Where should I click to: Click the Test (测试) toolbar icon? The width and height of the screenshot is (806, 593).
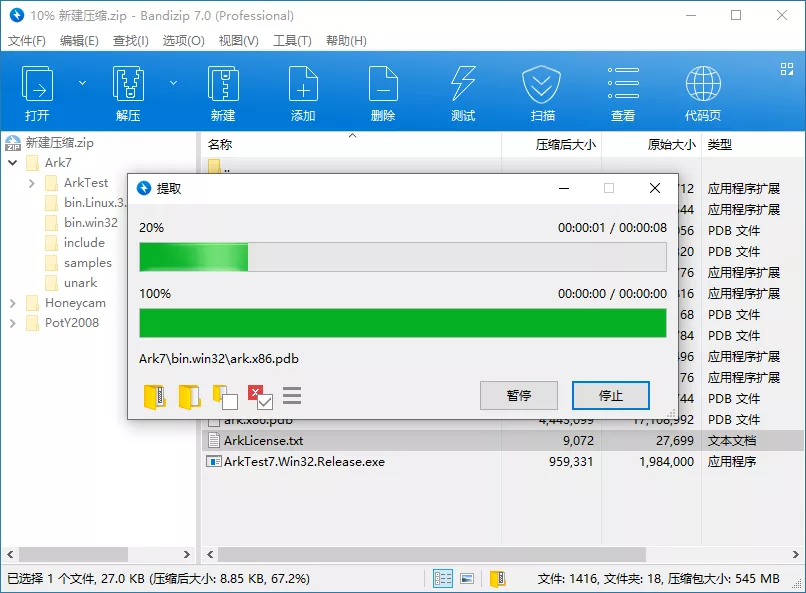pyautogui.click(x=463, y=90)
